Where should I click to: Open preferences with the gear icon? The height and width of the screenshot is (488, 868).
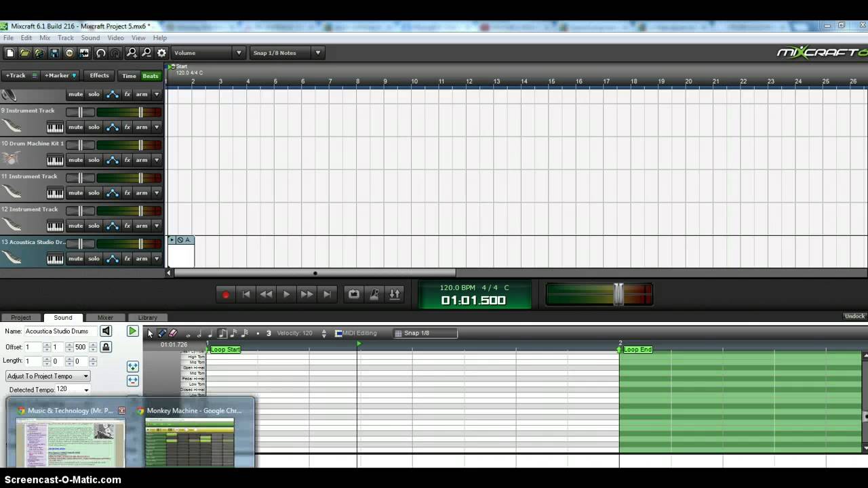coord(161,53)
